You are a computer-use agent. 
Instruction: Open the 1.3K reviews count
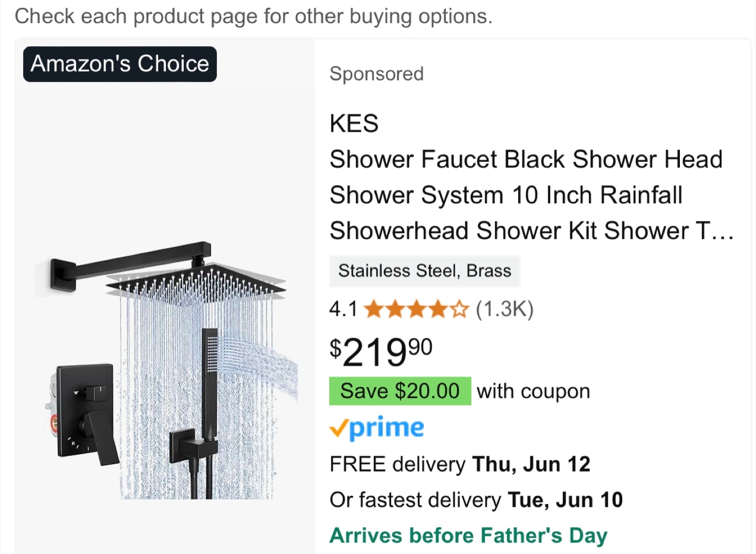(x=505, y=309)
